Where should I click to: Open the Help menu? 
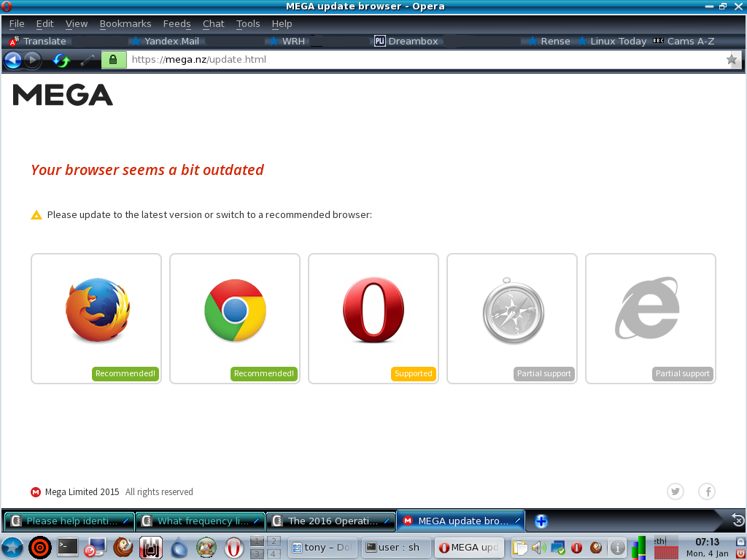click(x=282, y=24)
